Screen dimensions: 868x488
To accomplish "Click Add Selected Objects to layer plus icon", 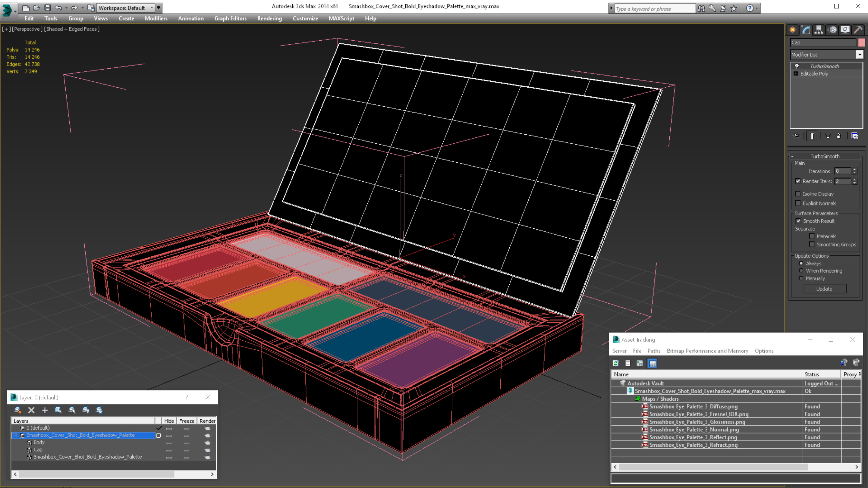I will pos(45,410).
